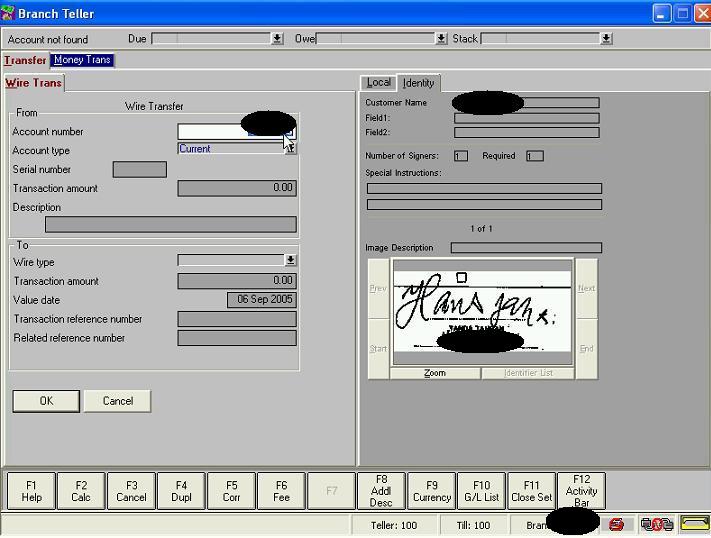Click the small checkbox above signature
This screenshot has width=711, height=538.
coord(461,277)
